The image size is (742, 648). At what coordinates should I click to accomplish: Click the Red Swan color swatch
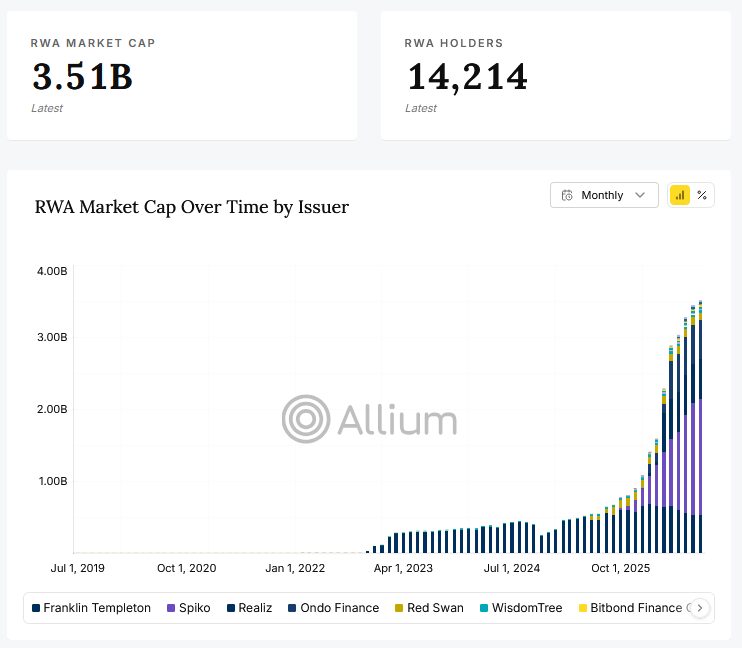[399, 608]
